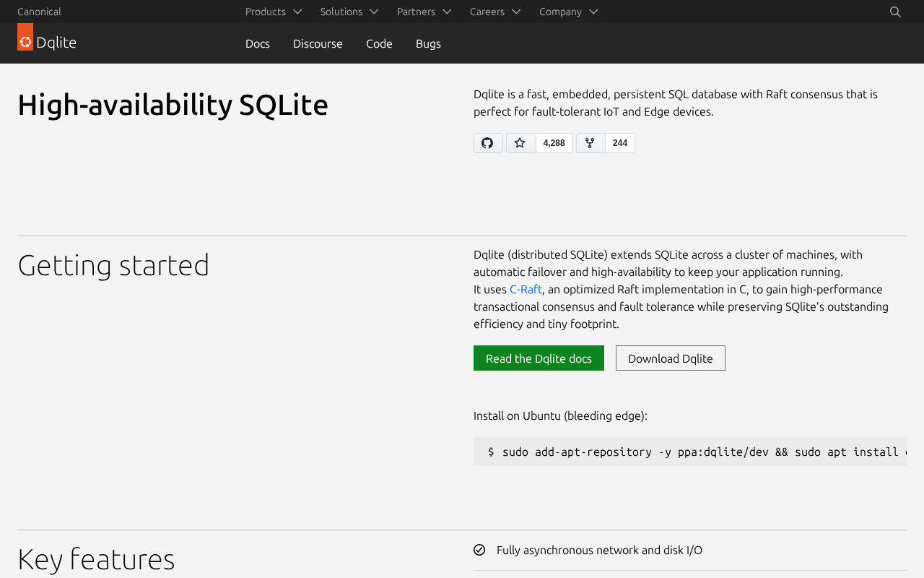Open the GitHub octocat icon button
This screenshot has height=578, width=924.
(488, 143)
